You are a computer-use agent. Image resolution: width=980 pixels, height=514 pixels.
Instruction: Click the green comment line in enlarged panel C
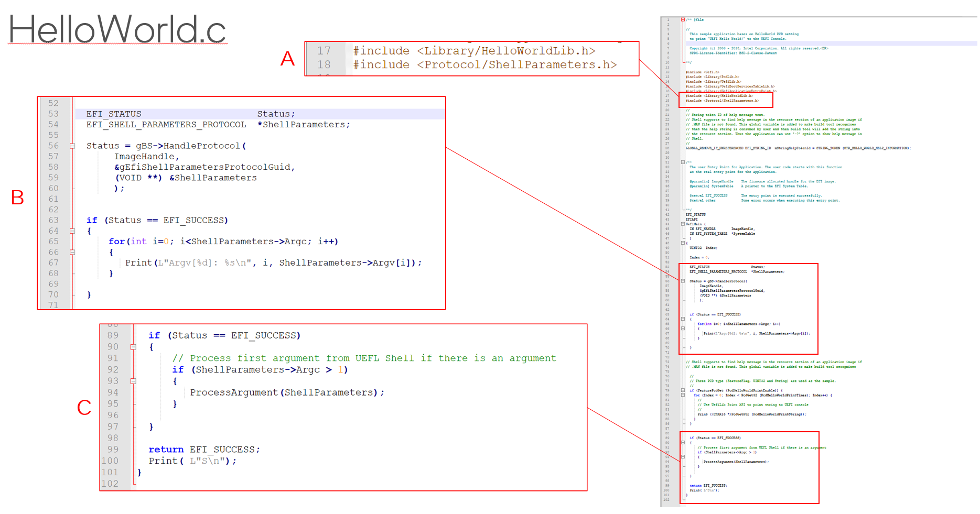[x=364, y=358]
